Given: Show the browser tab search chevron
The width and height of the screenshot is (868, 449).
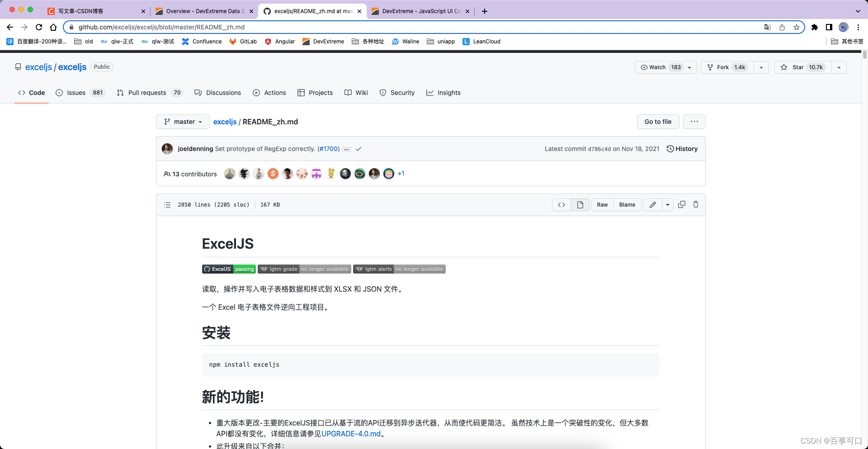Looking at the screenshot, I should pos(858,11).
